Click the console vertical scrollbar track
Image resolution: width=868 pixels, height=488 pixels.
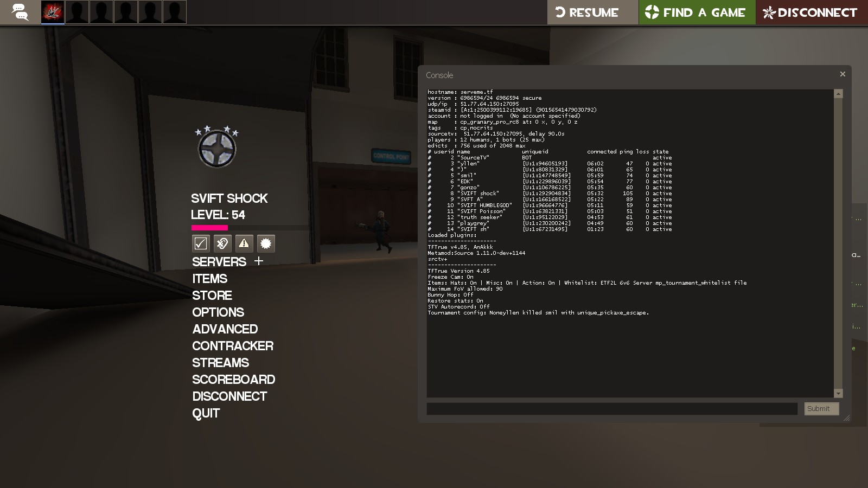tap(838, 243)
